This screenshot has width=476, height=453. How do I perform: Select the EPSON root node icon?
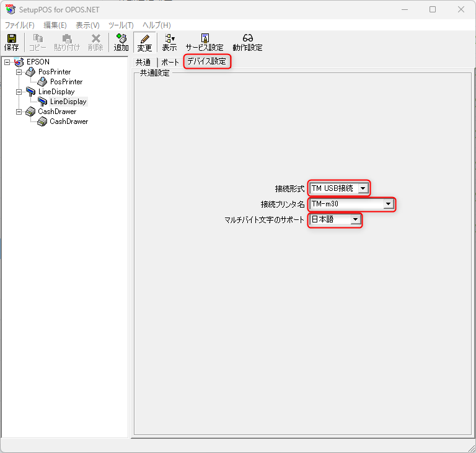[19, 62]
